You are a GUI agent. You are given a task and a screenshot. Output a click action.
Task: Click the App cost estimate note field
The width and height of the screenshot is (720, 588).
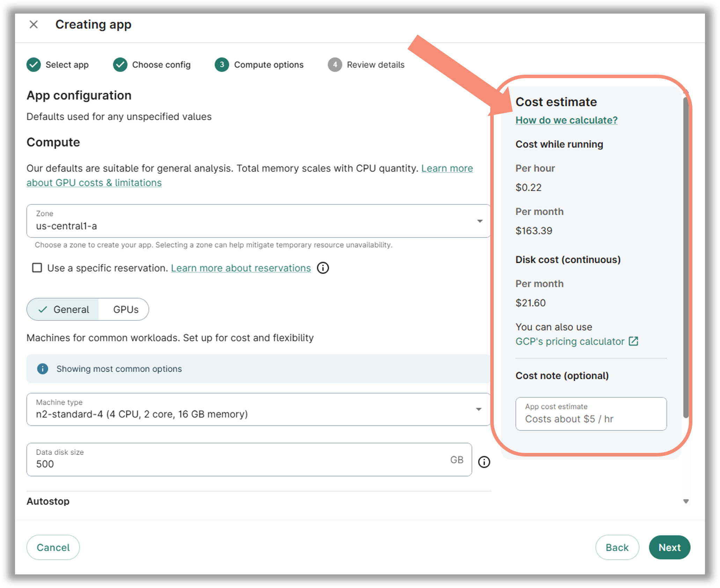[x=591, y=414]
